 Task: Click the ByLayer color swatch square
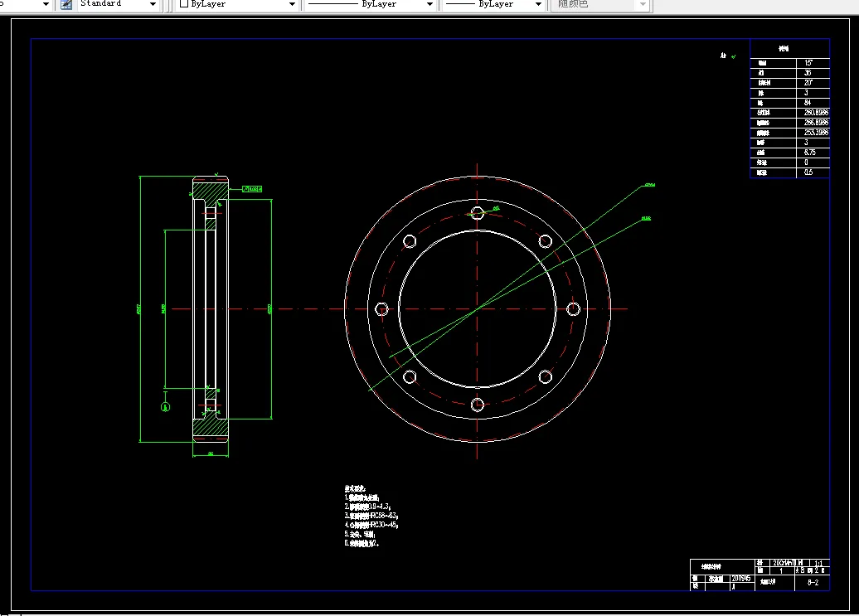pyautogui.click(x=184, y=4)
